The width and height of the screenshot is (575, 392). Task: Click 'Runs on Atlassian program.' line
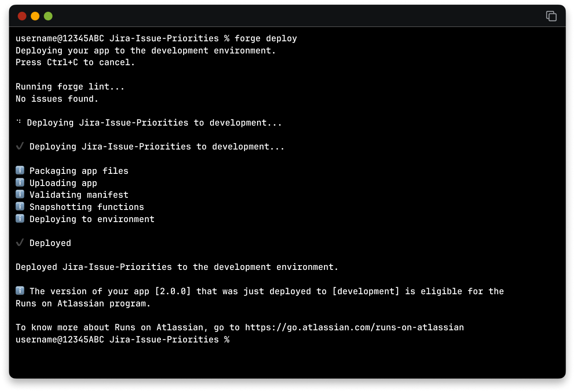click(83, 303)
